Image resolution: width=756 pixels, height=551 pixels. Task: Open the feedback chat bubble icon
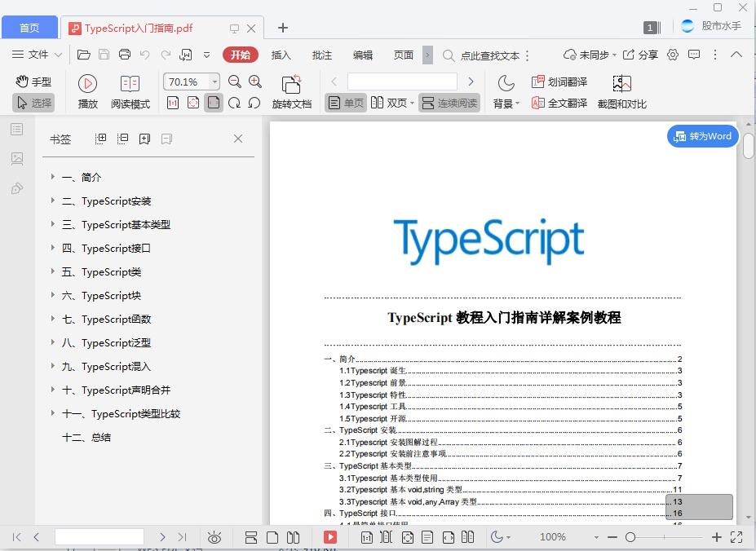coord(694,55)
